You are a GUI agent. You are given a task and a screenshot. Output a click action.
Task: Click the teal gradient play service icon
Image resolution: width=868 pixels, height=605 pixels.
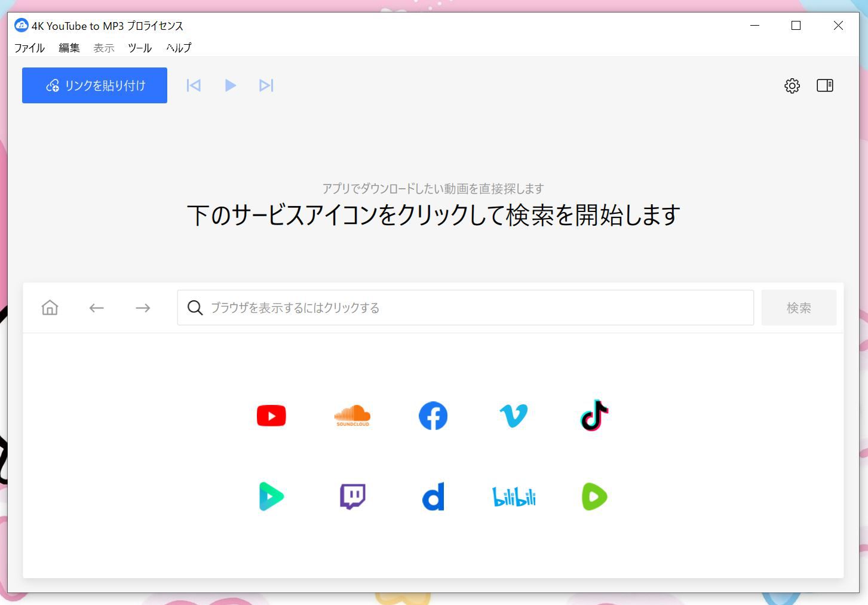click(271, 496)
